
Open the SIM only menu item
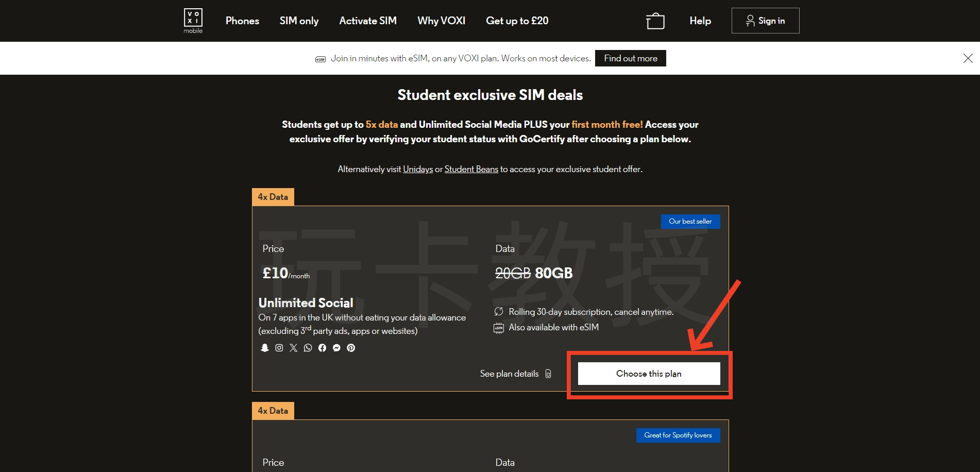[299, 21]
